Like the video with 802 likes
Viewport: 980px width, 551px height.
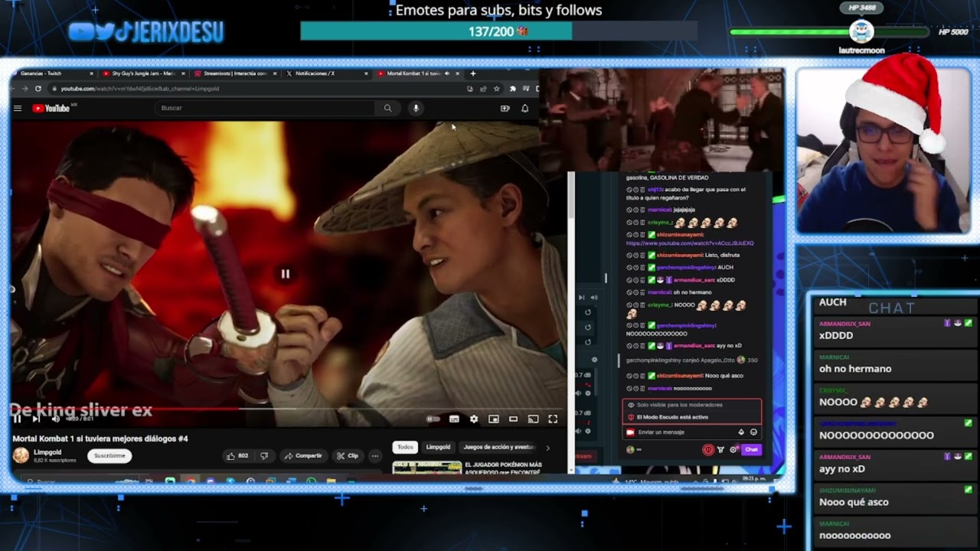click(x=237, y=455)
